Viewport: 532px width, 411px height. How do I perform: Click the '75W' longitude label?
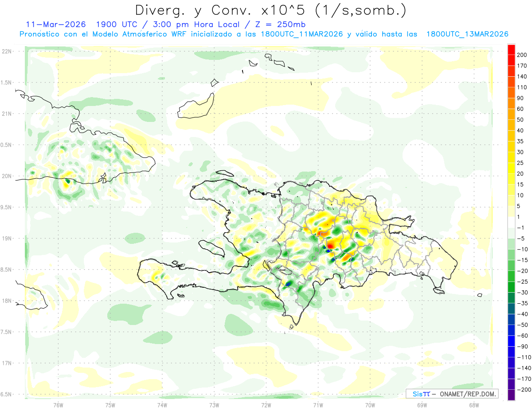click(110, 405)
